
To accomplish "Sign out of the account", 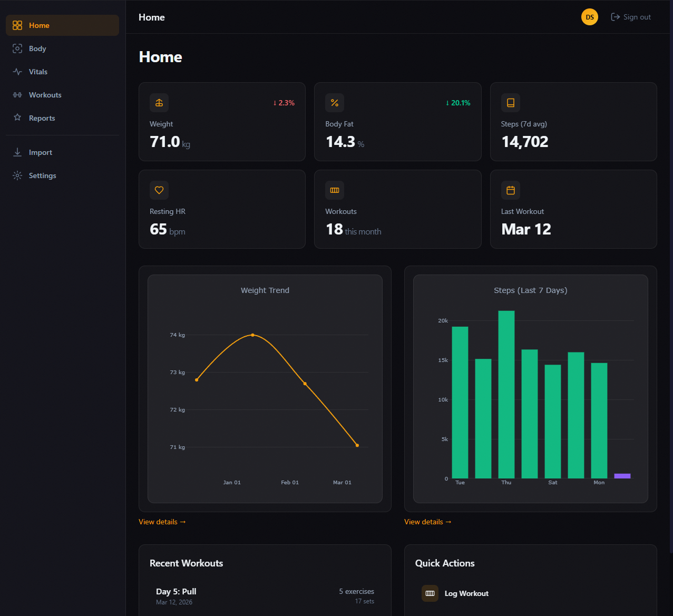I will (631, 17).
